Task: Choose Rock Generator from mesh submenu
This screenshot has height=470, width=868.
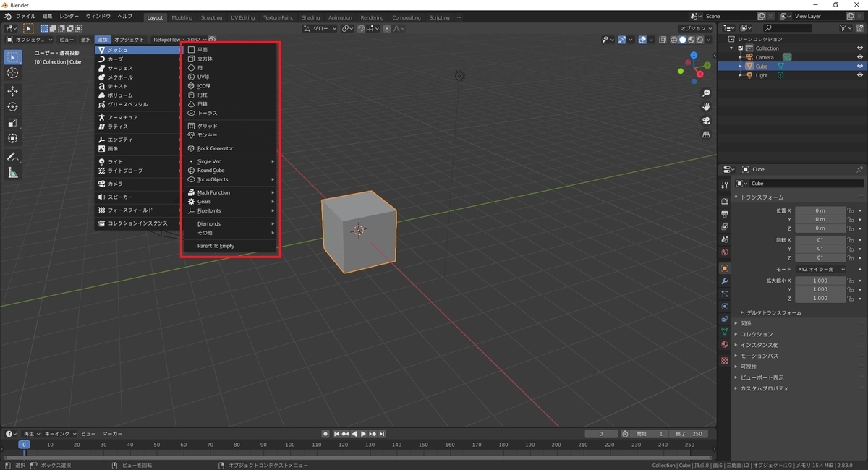Action: click(229, 148)
